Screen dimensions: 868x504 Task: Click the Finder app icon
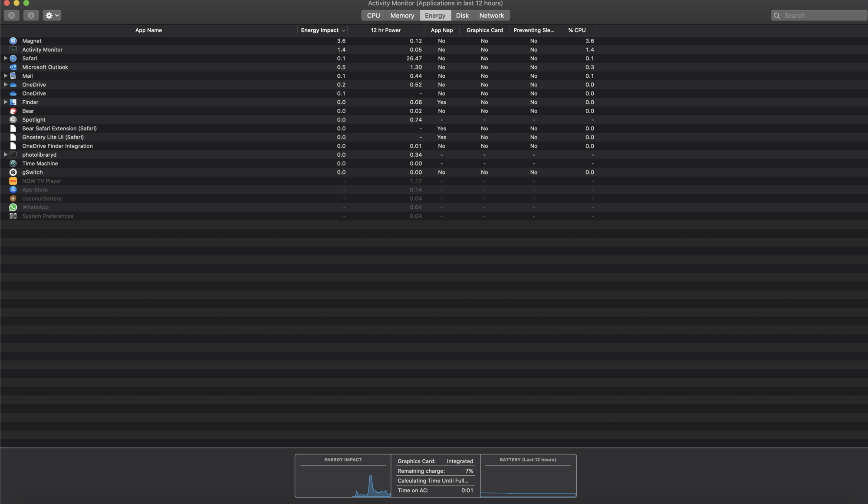pyautogui.click(x=13, y=102)
